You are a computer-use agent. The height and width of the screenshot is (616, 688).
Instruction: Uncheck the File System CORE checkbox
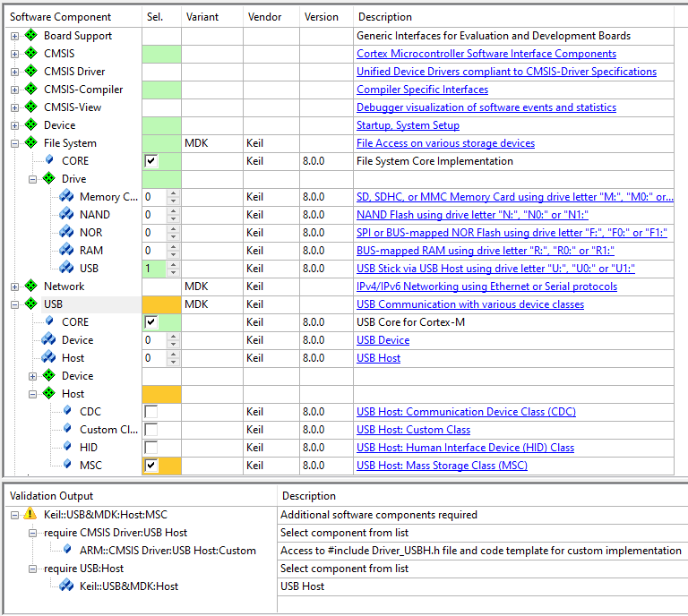tap(150, 161)
